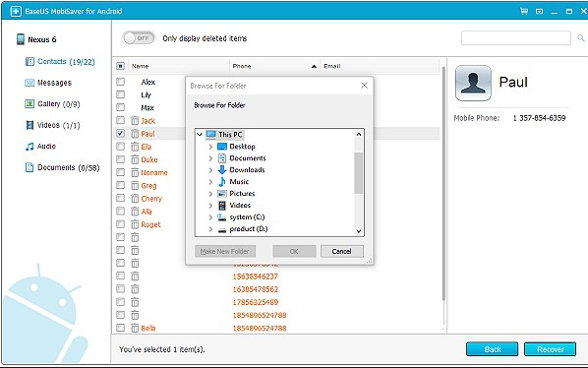Screen dimensions: 588x368
Task: Click Paul's contact avatar picture
Action: tap(473, 83)
